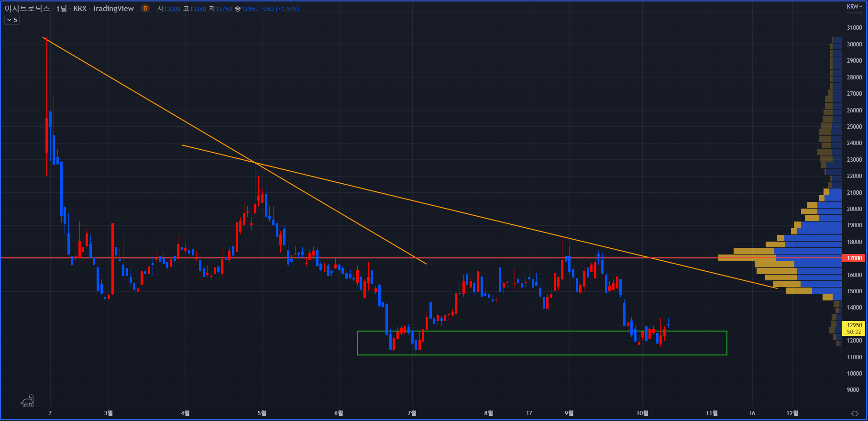Click the 11월 time axis label
Viewport: 868px width, 421px height.
pos(712,413)
